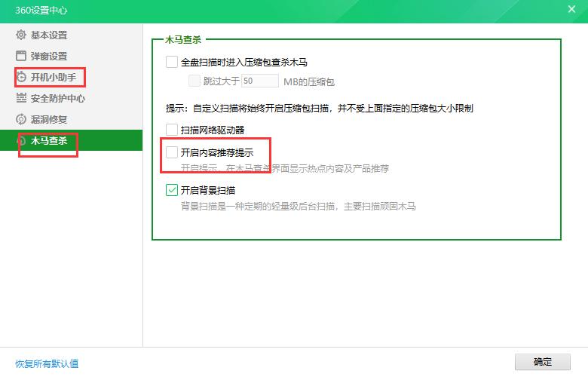Toggle the 跳过大于 MB的压缩包 checkbox
The height and width of the screenshot is (377, 588).
tap(194, 81)
